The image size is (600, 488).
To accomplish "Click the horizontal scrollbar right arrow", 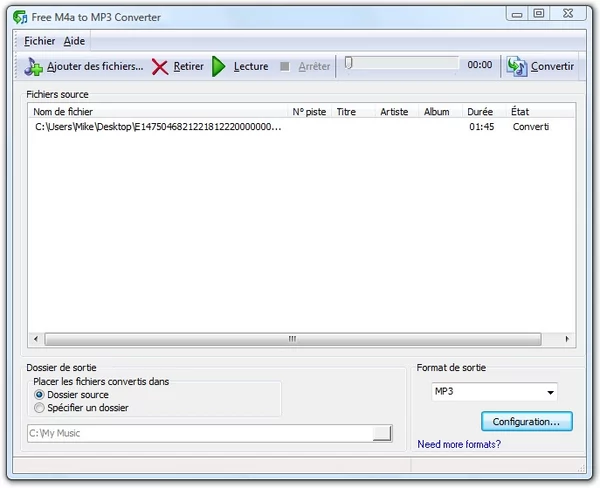I will point(567,339).
